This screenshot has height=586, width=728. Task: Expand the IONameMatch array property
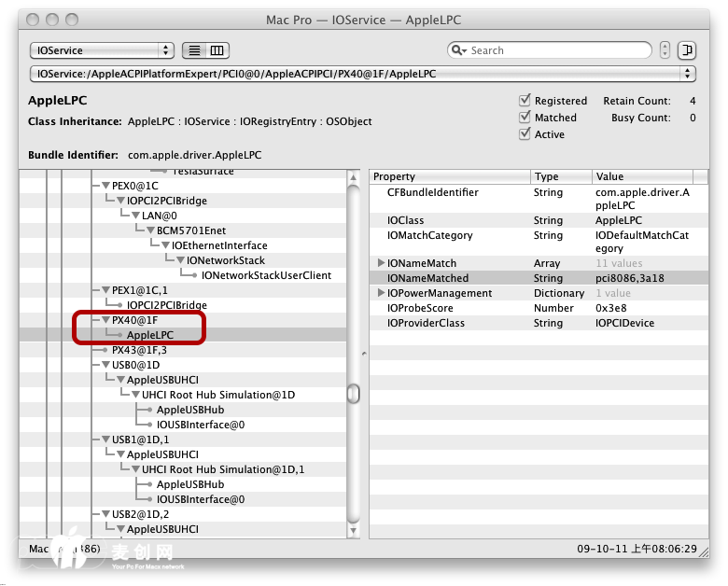pyautogui.click(x=381, y=264)
